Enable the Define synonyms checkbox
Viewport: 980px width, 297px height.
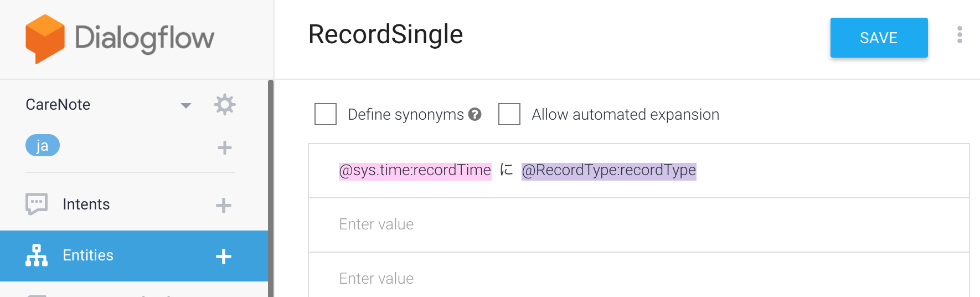[x=326, y=114]
